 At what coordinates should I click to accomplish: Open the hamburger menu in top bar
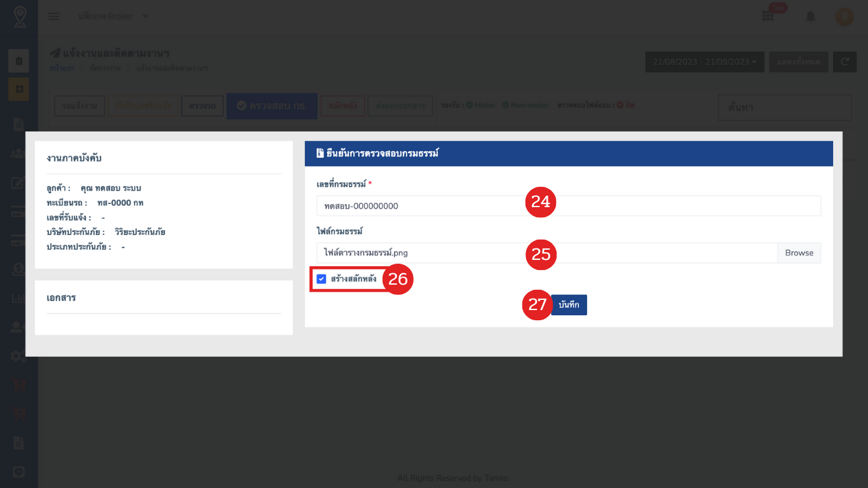coord(54,17)
